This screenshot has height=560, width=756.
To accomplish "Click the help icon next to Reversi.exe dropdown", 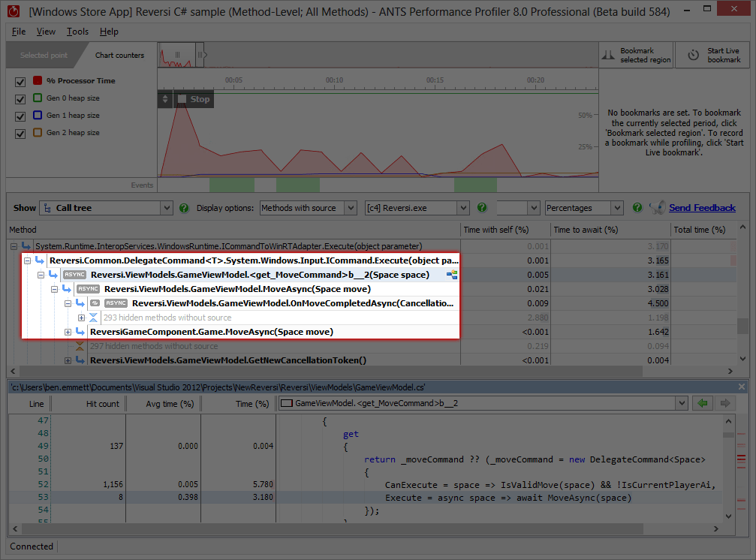I will click(482, 208).
